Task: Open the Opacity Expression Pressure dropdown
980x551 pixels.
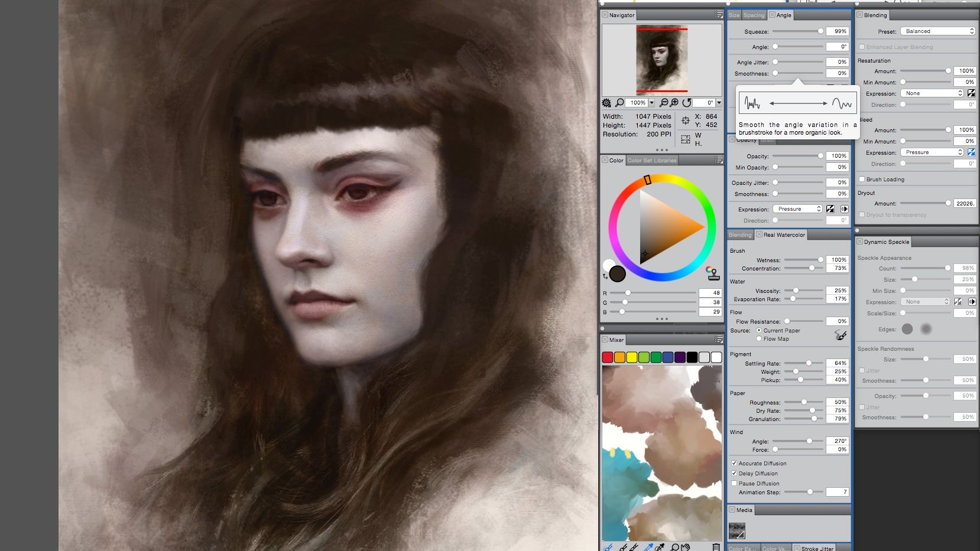Action: pos(797,209)
